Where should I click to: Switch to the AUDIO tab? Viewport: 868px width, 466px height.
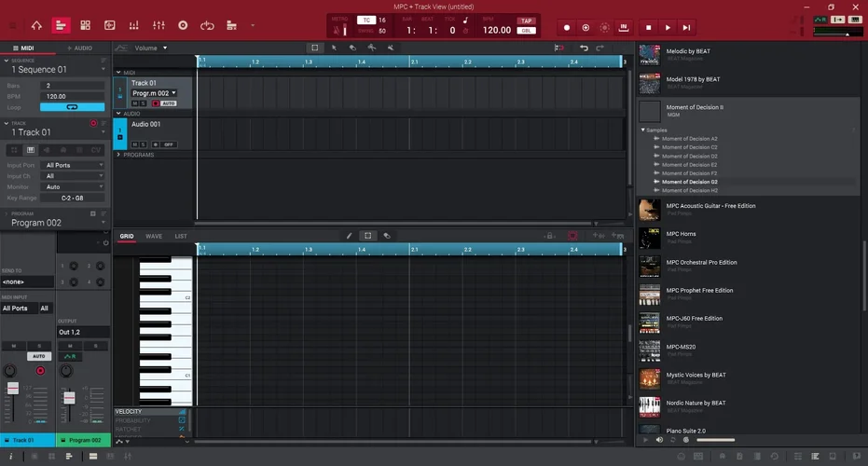(80, 48)
